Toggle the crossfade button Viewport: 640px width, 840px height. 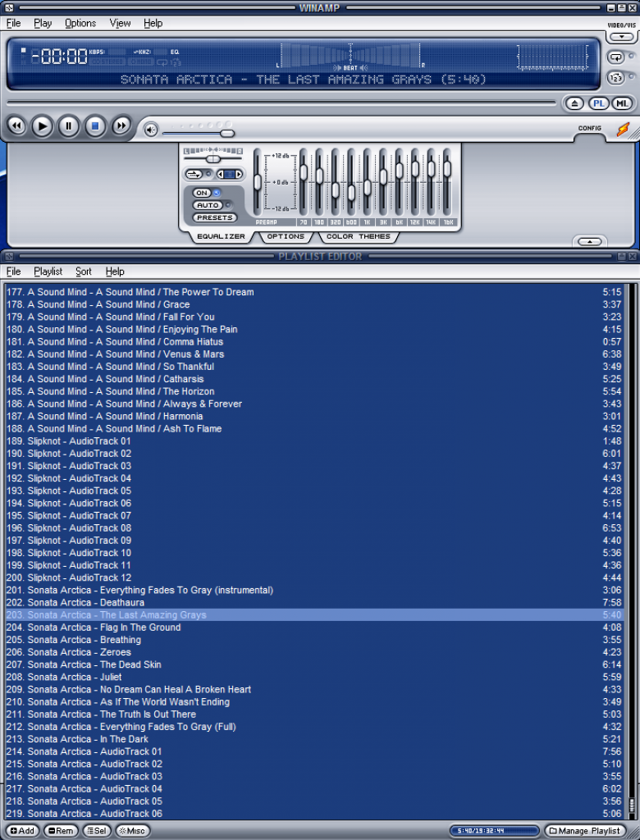click(x=194, y=174)
